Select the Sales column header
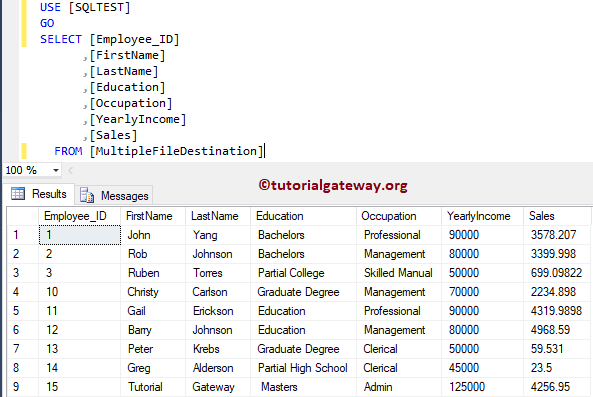Screen dimensions: 593x397 pos(557,216)
